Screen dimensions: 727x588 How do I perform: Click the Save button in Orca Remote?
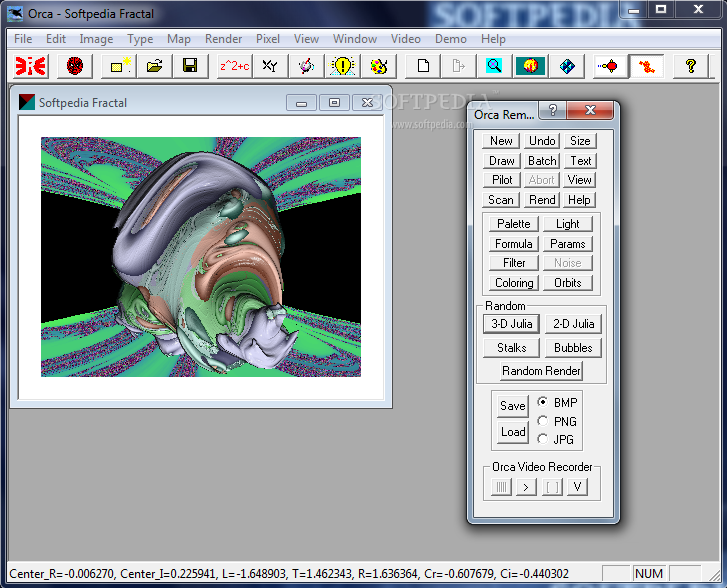coord(513,406)
